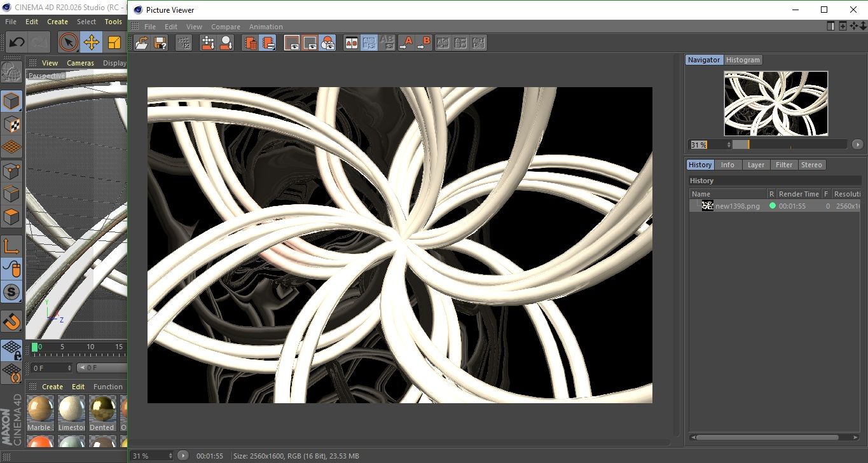
Task: Open the Compare menu
Action: [226, 27]
